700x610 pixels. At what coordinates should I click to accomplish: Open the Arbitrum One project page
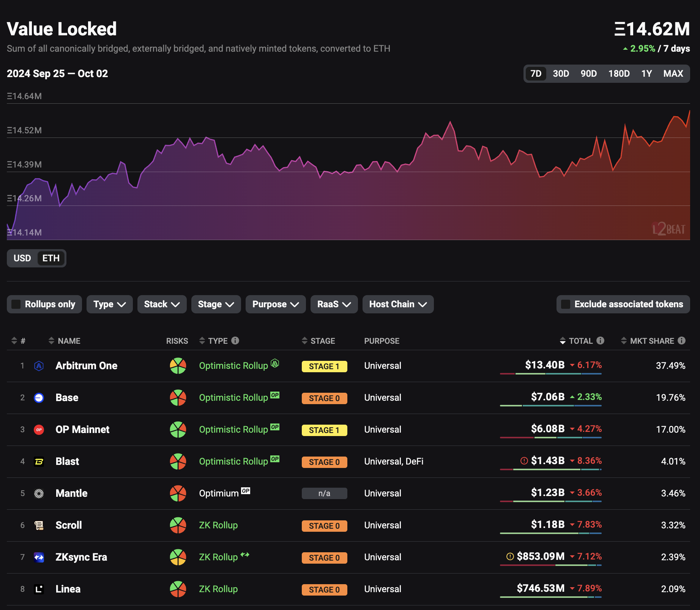point(86,366)
